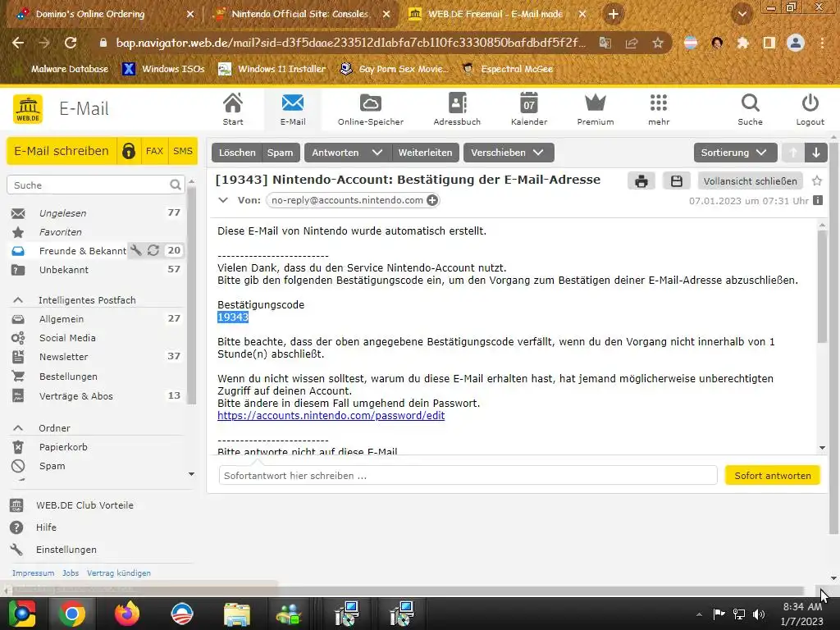
Task: Bookmark this page star icon
Action: tap(658, 43)
